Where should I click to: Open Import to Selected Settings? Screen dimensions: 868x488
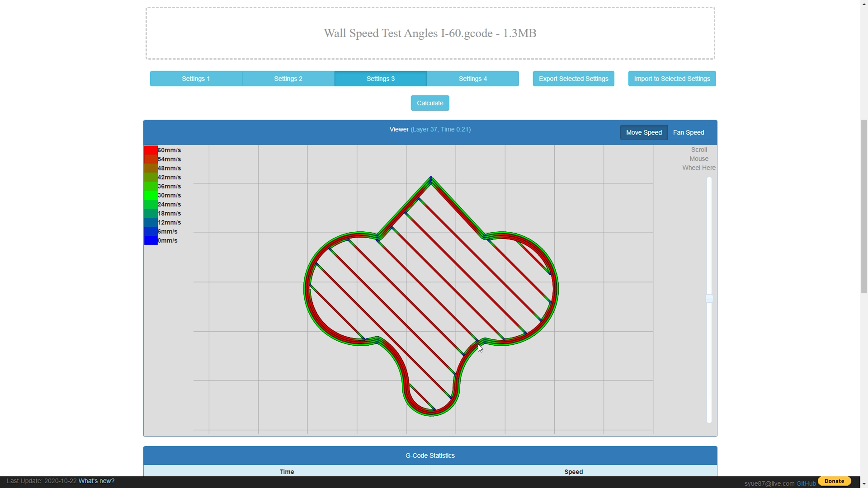(672, 78)
